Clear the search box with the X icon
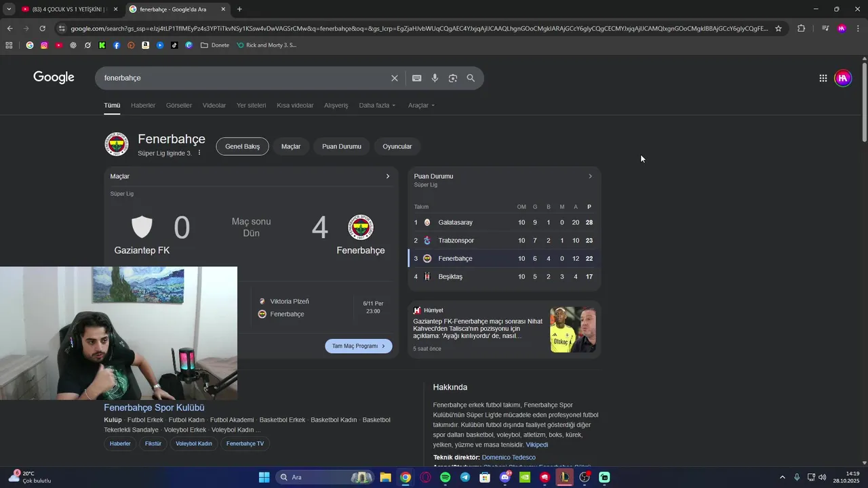The width and height of the screenshot is (868, 488). pos(395,78)
